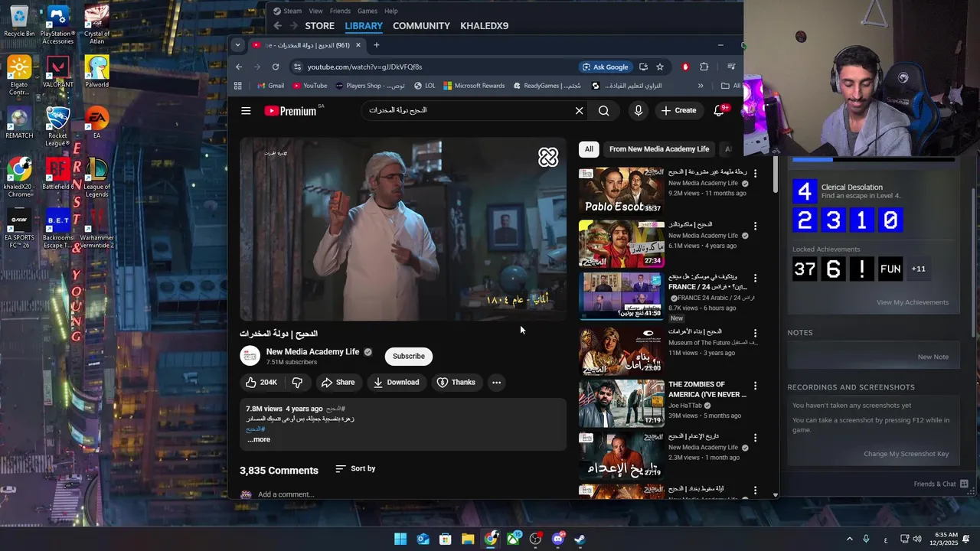This screenshot has width=980, height=551.
Task: Open Outlook from the taskbar
Action: (x=423, y=539)
